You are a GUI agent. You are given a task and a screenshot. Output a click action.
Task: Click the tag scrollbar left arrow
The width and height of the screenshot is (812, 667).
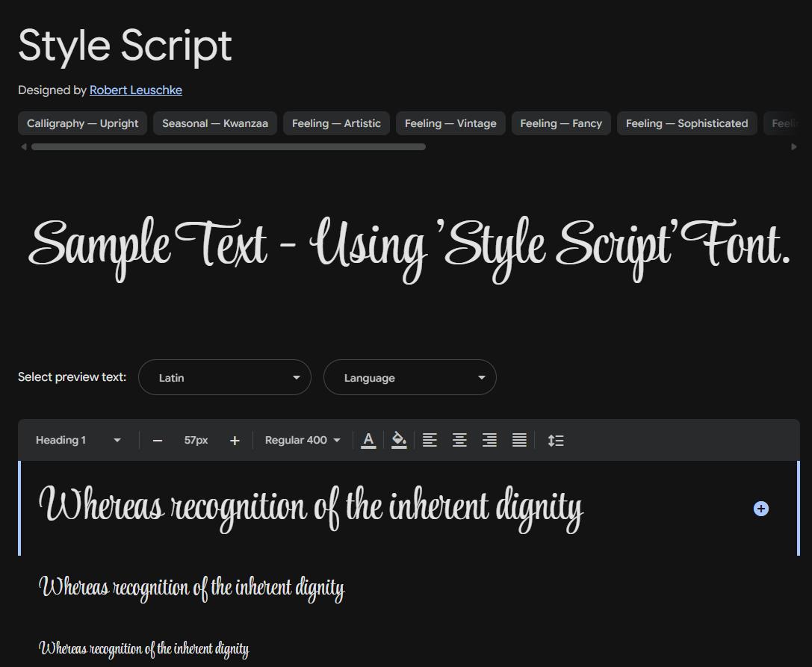[23, 147]
